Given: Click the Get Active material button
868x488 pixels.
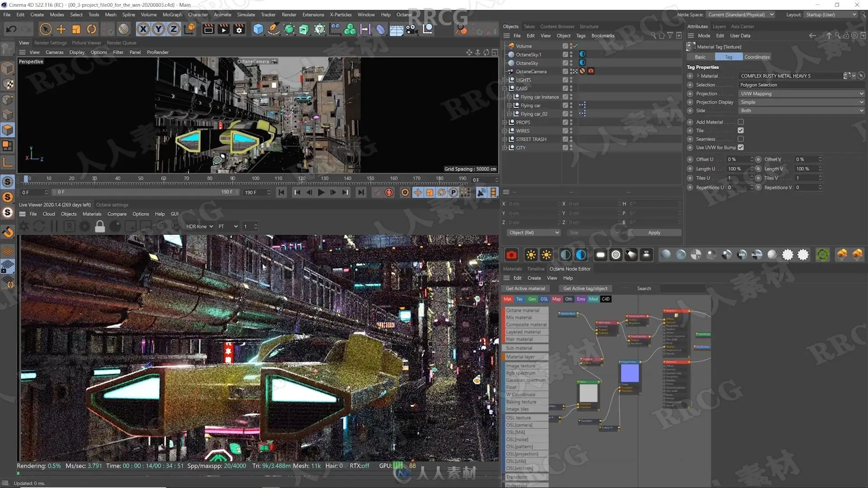Looking at the screenshot, I should pos(525,288).
